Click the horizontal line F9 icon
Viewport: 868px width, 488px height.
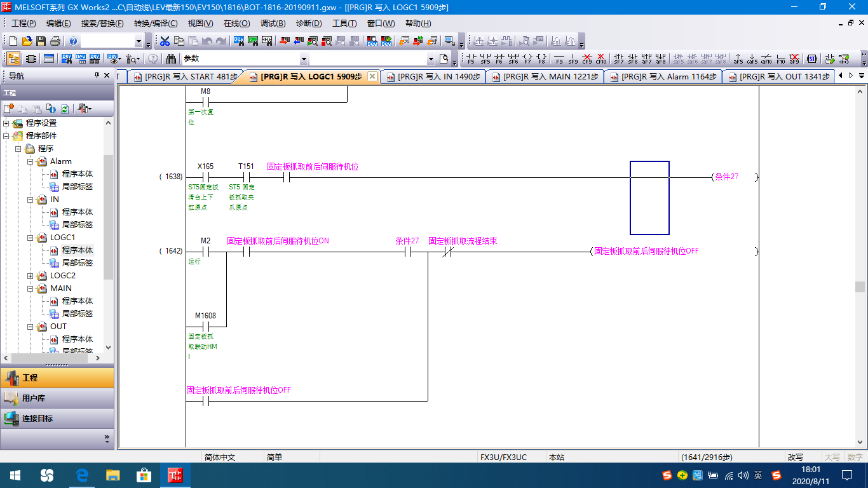coord(559,59)
